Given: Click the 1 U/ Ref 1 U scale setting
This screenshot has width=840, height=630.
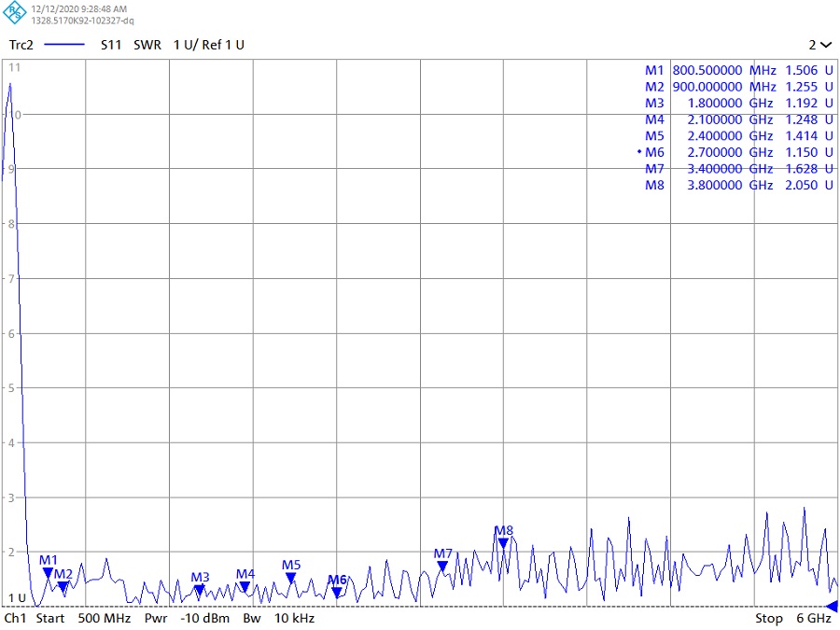Looking at the screenshot, I should (208, 45).
